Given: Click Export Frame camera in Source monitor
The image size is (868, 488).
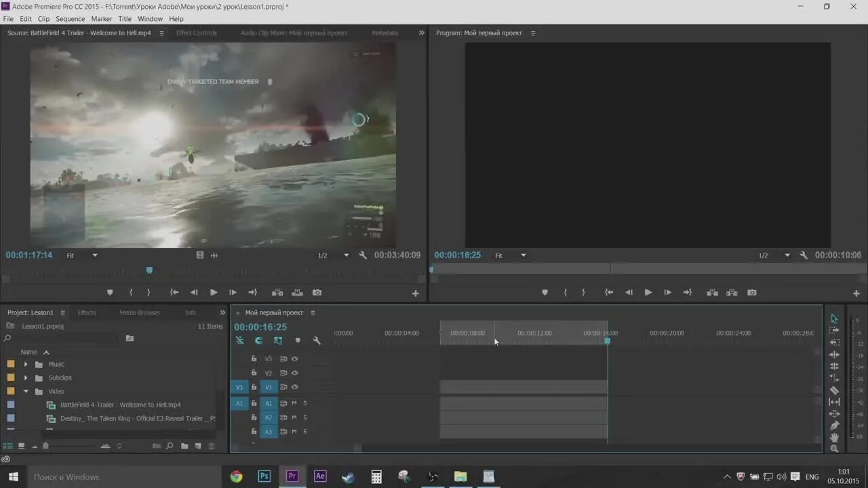Looking at the screenshot, I should tap(317, 293).
